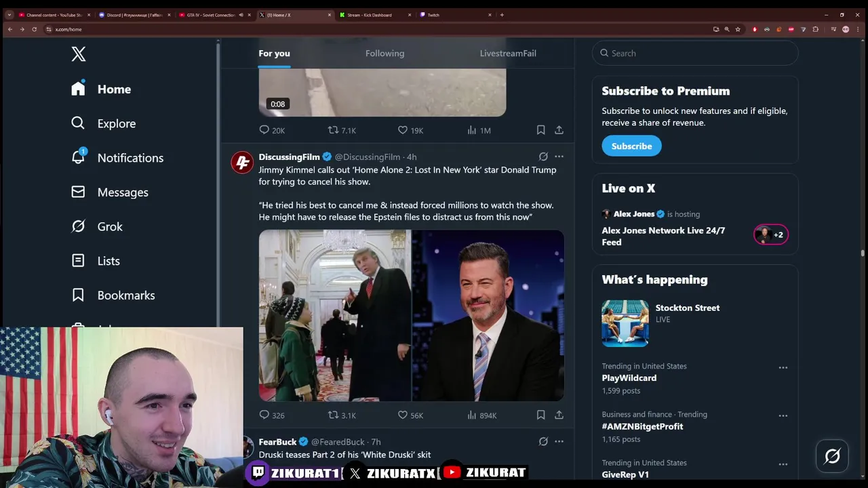Image resolution: width=868 pixels, height=488 pixels.
Task: Switch to the LivestreamFail tab
Action: (508, 53)
